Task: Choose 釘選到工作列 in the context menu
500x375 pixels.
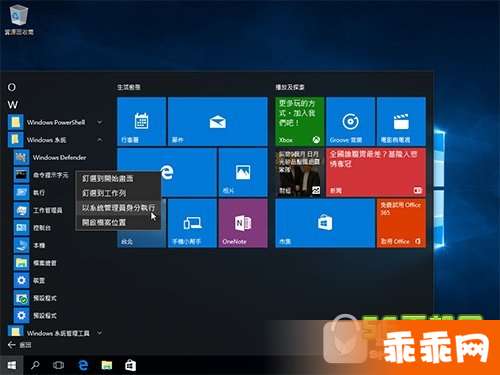Action: click(118, 193)
